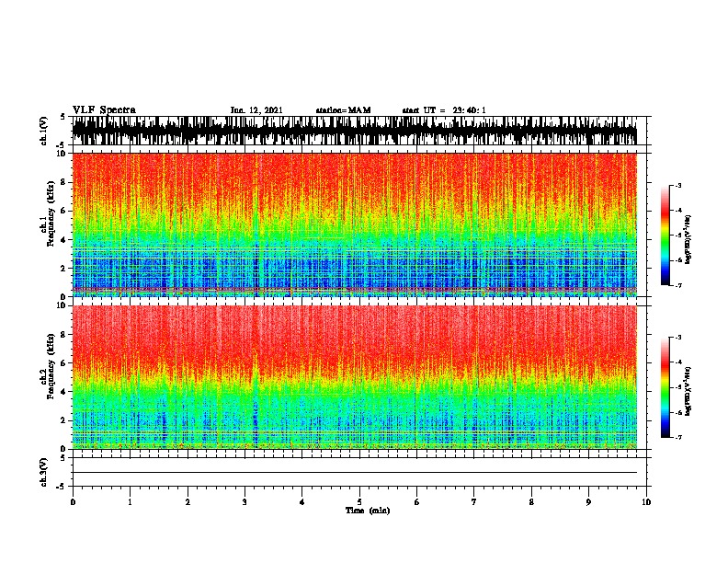This screenshot has height=563, width=728.
Task: Click the time axis tick "7"
Action: pos(474,502)
